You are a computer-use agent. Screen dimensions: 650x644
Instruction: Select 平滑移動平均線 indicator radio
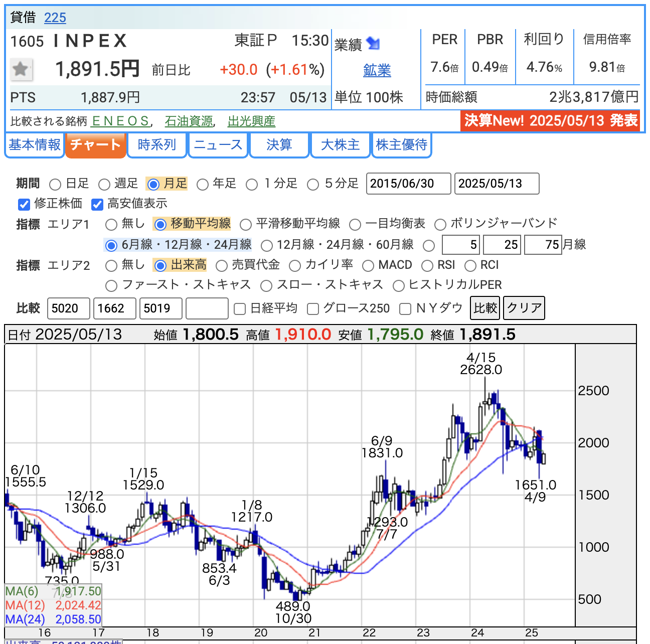[x=246, y=225]
